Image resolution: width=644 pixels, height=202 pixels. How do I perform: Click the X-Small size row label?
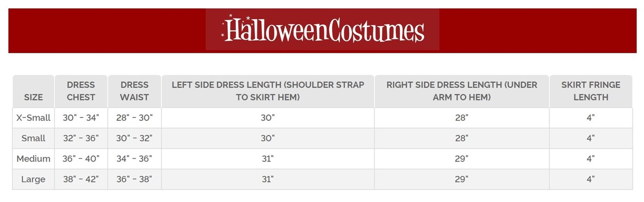point(34,118)
